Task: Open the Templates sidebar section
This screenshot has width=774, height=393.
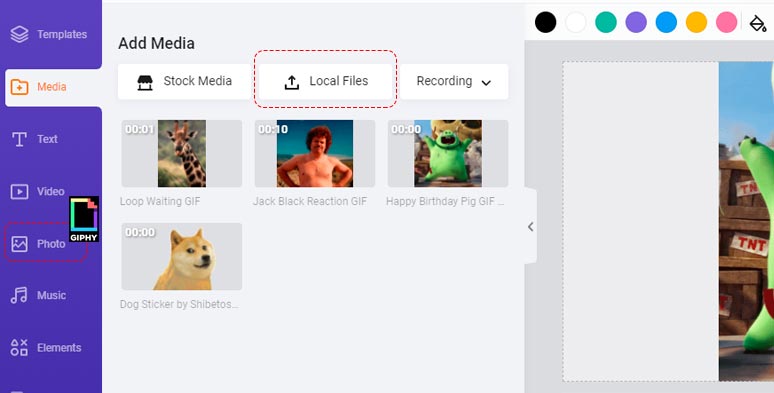Action: click(x=49, y=35)
